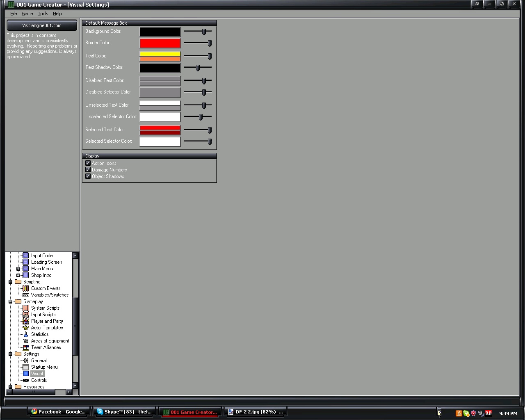Expand the Shop Intro tree node
The image size is (525, 420).
(x=18, y=275)
